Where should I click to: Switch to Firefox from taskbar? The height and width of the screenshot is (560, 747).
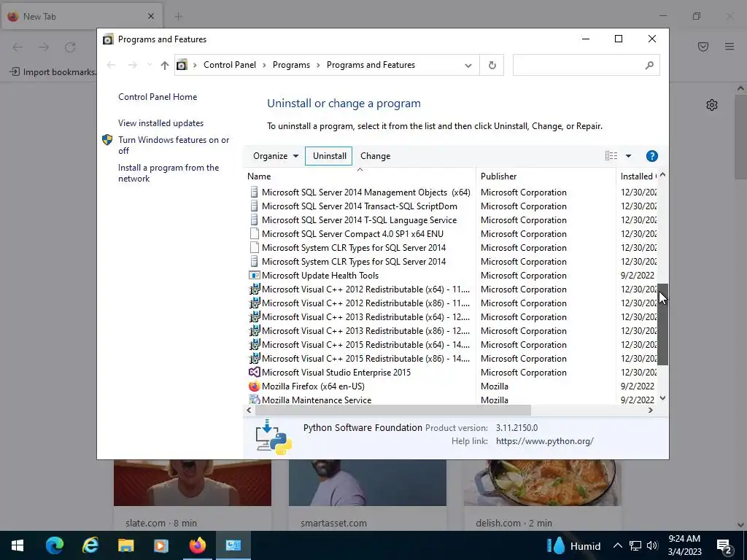point(197,545)
